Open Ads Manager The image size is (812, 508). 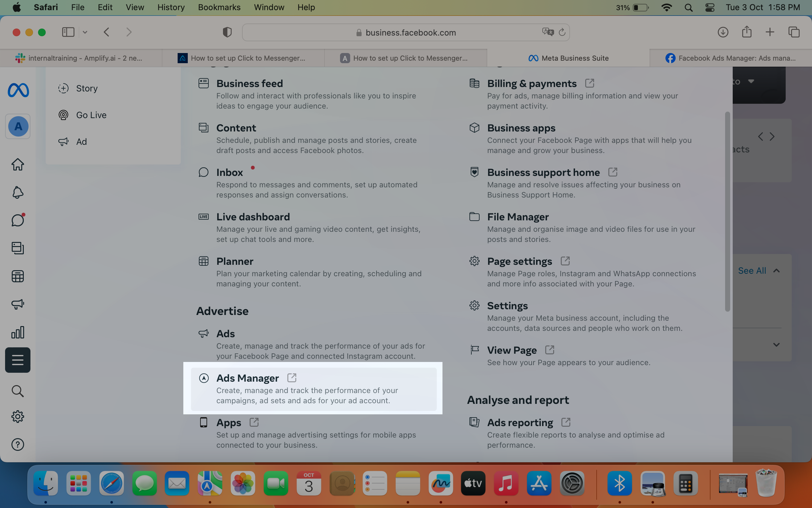(314, 389)
